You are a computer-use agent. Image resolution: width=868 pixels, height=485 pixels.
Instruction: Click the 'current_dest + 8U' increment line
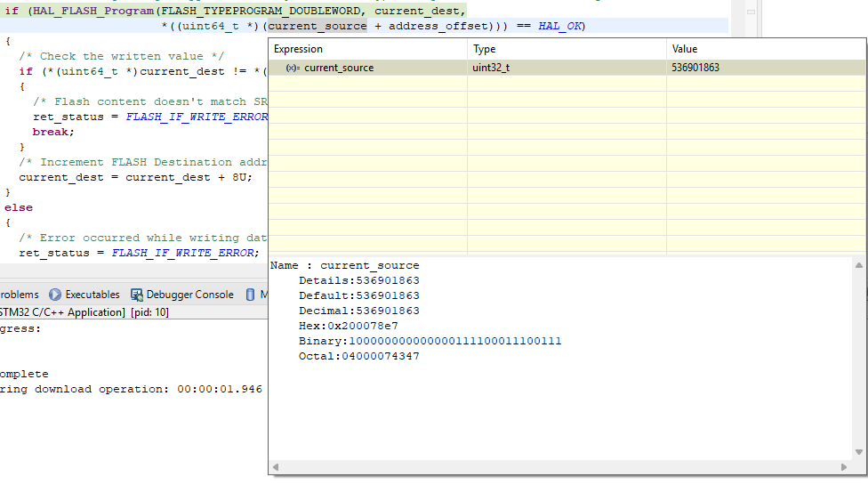[135, 177]
